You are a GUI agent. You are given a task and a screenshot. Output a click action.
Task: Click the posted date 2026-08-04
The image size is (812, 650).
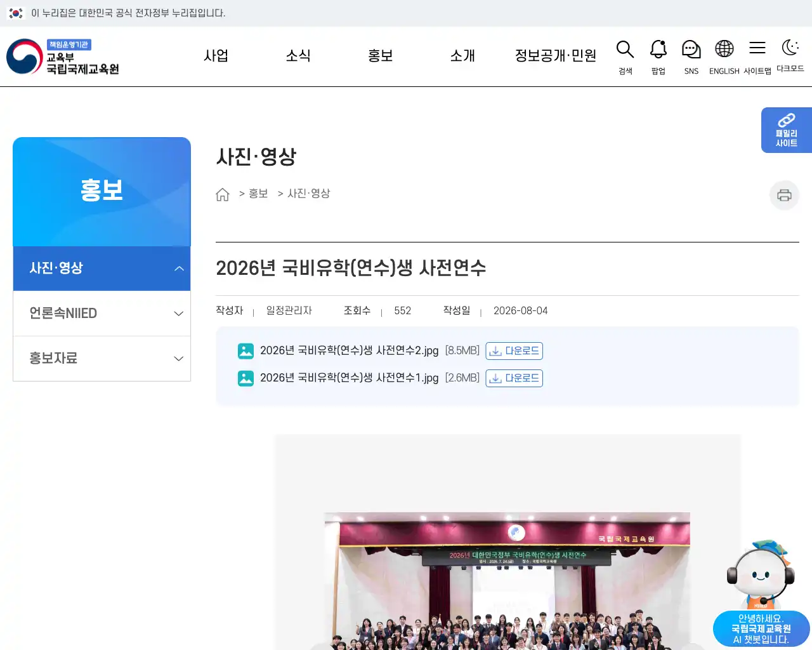[x=521, y=311]
